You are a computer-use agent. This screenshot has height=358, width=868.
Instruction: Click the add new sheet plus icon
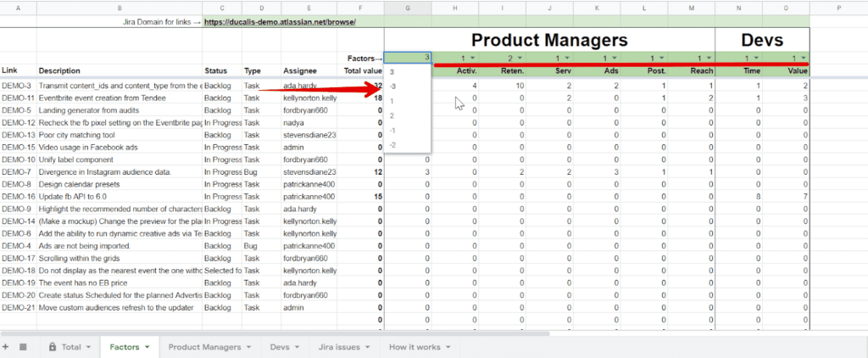pos(7,347)
